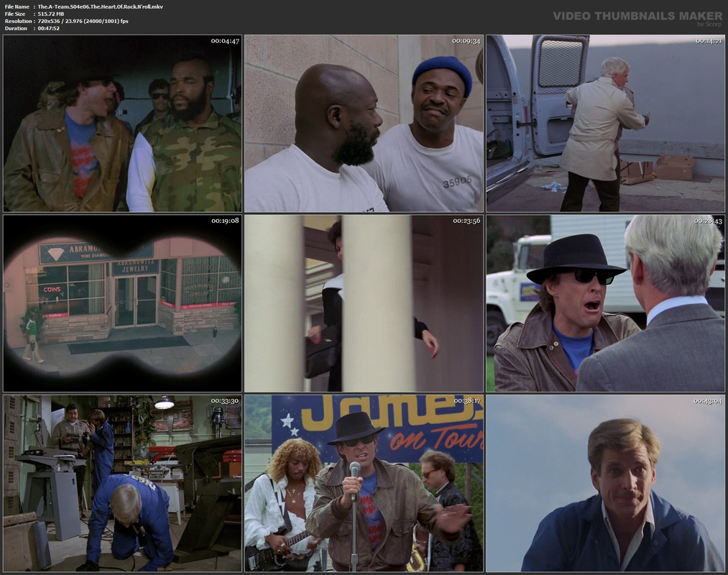Click the file name The.A-Team.S04e06.The.Heart.Of.Rock.N'roll.mkv

point(101,6)
